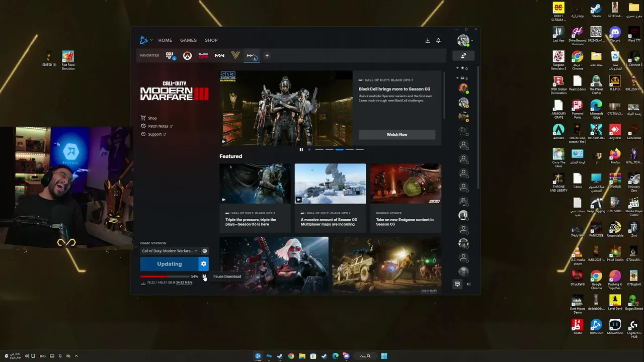This screenshot has width=644, height=362.
Task: Open the downloads manager icon
Action: (428, 40)
